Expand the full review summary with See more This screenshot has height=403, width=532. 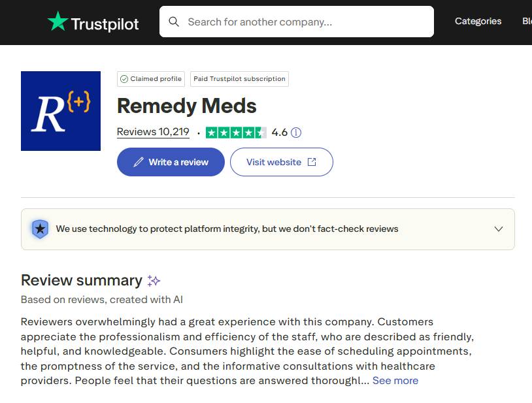[x=395, y=381]
